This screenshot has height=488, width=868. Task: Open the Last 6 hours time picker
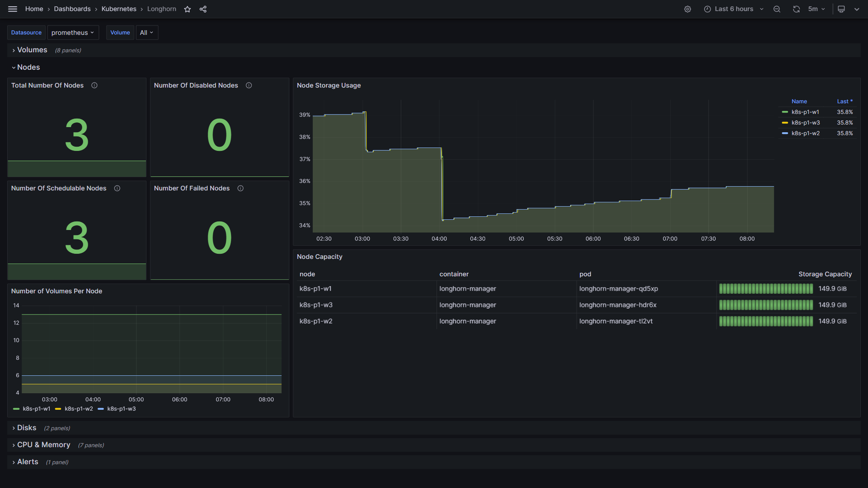(734, 9)
